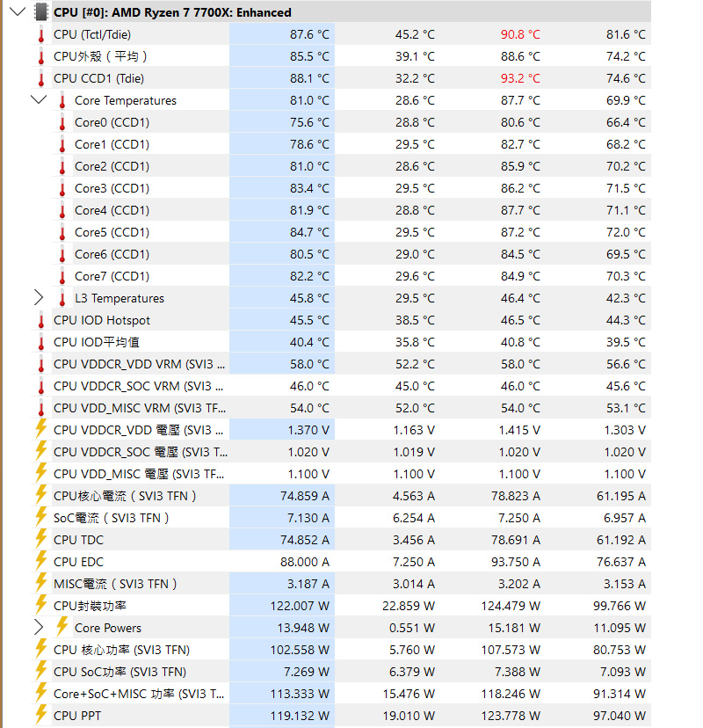Click the 19.010 W minimum PPT value
The width and height of the screenshot is (703, 728).
tap(409, 716)
